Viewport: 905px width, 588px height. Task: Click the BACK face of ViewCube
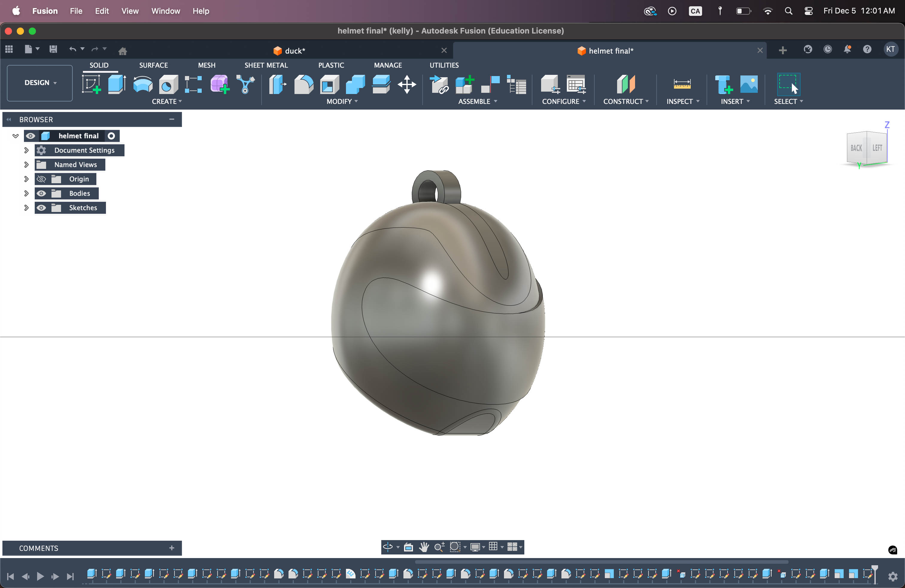pyautogui.click(x=856, y=148)
